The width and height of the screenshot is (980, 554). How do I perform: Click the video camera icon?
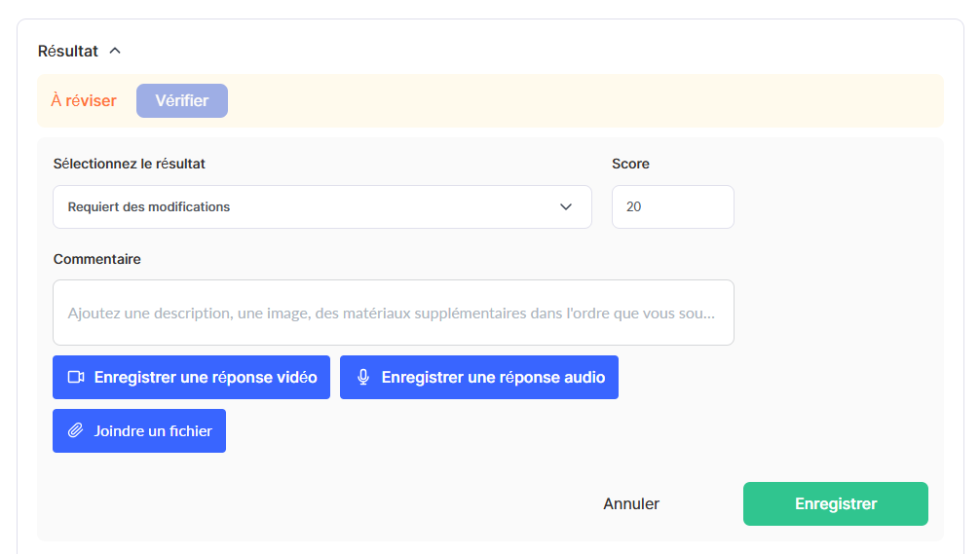pyautogui.click(x=76, y=377)
